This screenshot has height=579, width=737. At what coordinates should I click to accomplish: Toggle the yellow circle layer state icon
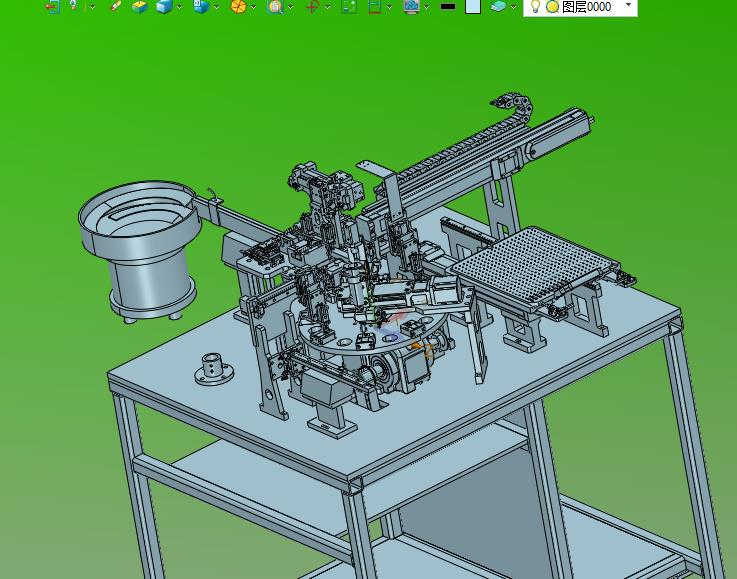tap(553, 7)
